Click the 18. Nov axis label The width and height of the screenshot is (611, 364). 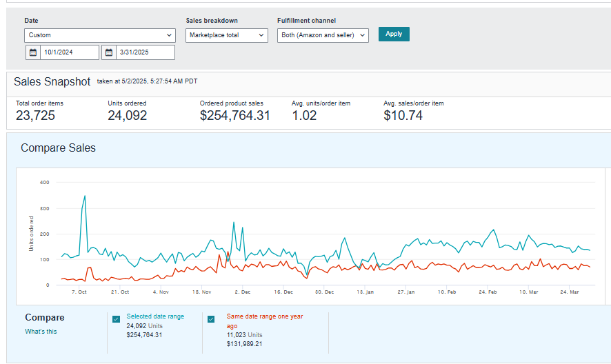(x=201, y=292)
